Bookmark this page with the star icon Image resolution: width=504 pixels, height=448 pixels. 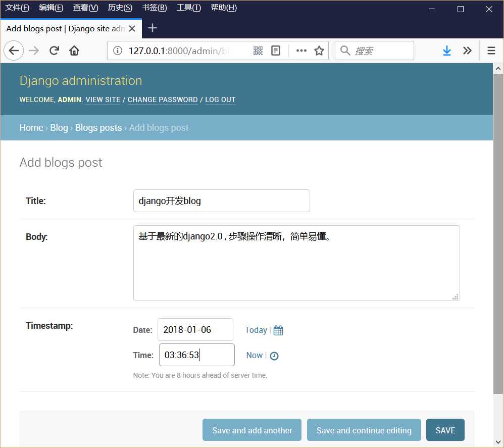point(319,51)
